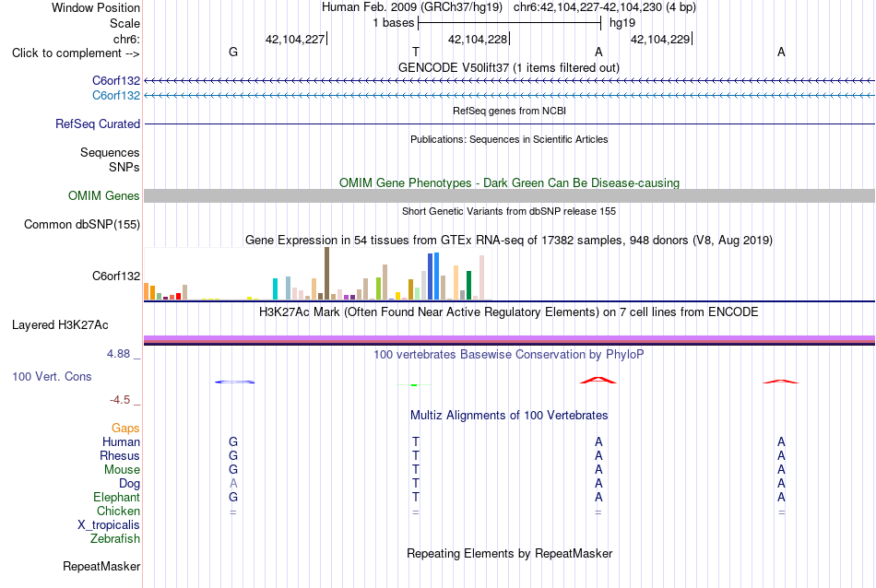
Task: Open "Publications: Sequences in Scientific Articles" title
Action: (509, 139)
